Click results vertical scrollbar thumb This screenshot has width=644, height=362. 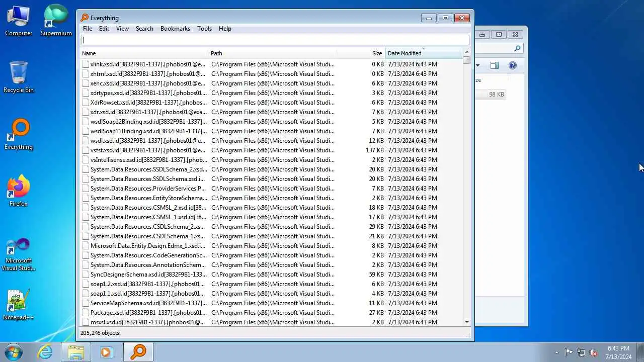pos(466,60)
